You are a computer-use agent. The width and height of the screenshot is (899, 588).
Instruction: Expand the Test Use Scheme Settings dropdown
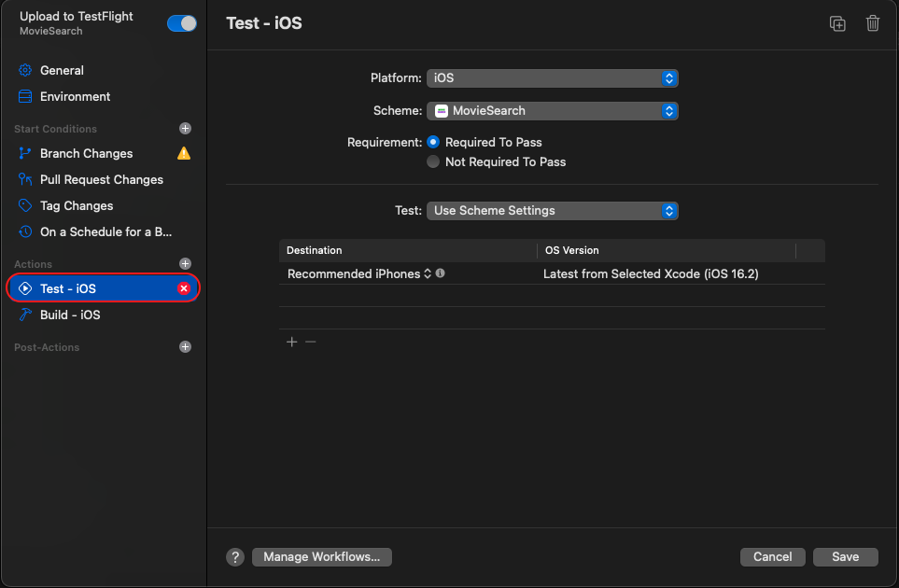point(552,210)
